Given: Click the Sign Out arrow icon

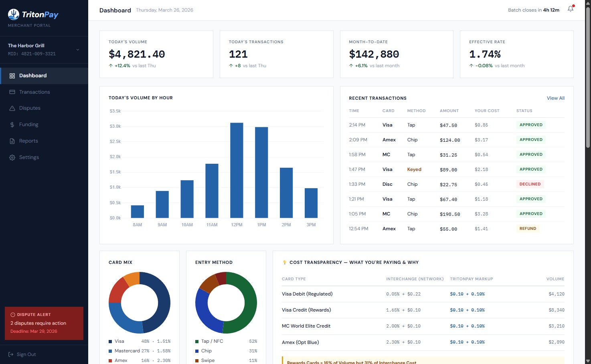Looking at the screenshot, I should (11, 354).
